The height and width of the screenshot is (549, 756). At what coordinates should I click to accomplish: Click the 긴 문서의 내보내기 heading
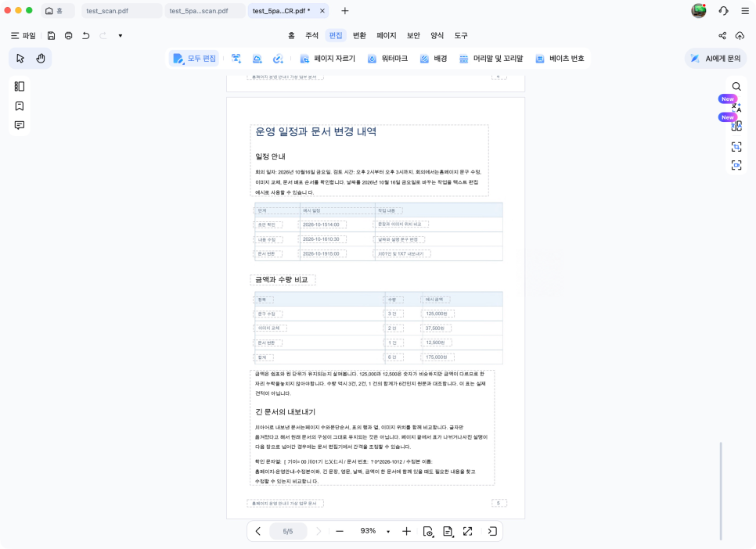click(x=285, y=411)
